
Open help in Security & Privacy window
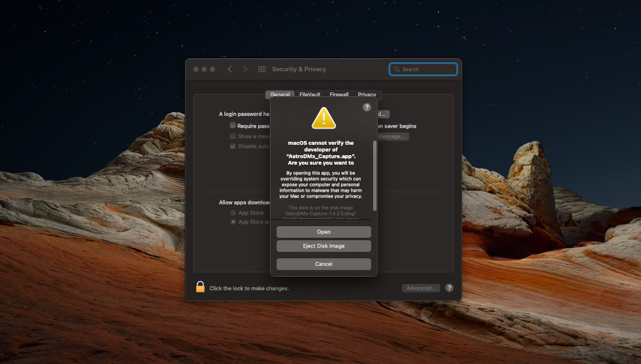pyautogui.click(x=449, y=288)
